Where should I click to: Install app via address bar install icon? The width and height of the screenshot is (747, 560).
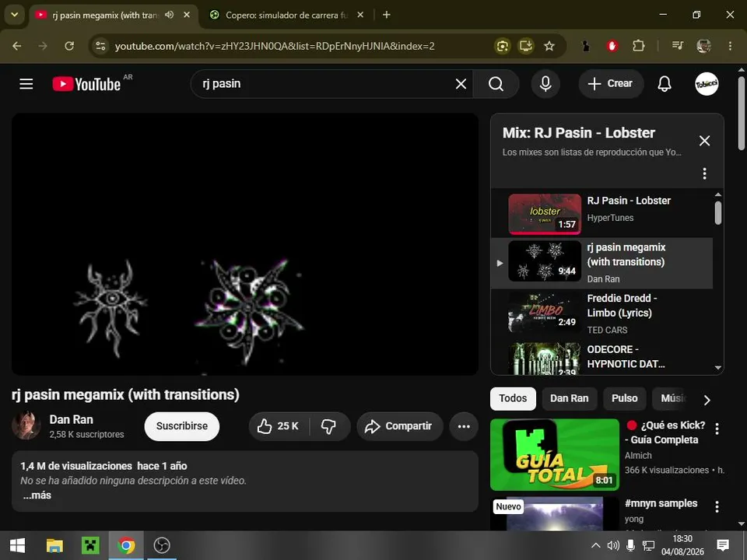click(526, 46)
